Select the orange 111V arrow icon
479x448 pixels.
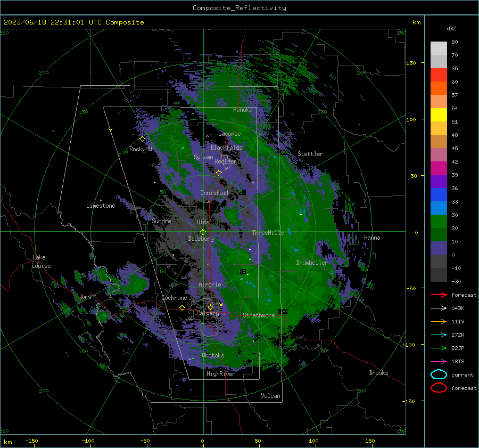[x=439, y=321]
